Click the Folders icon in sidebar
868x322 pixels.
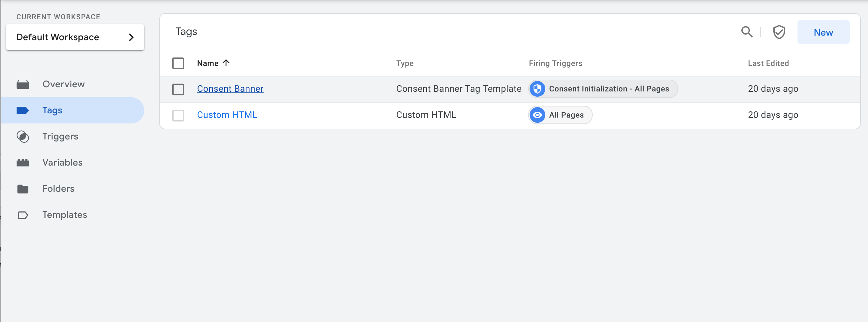pos(23,189)
